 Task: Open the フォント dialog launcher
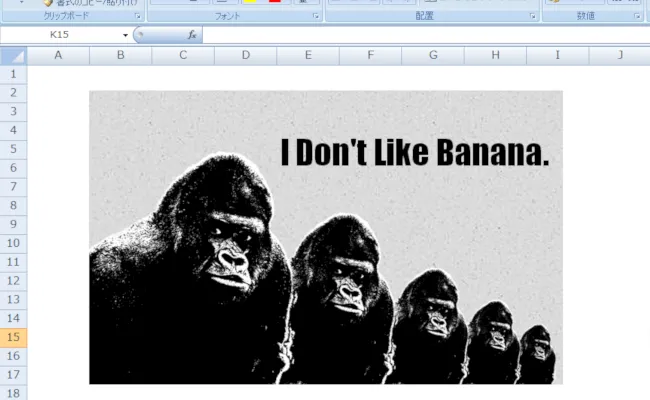coord(316,17)
